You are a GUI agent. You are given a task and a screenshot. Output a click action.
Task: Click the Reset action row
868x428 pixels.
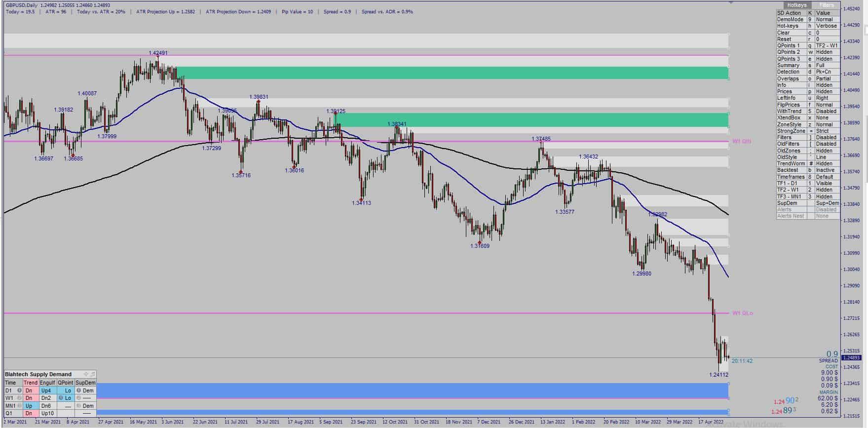[808, 39]
